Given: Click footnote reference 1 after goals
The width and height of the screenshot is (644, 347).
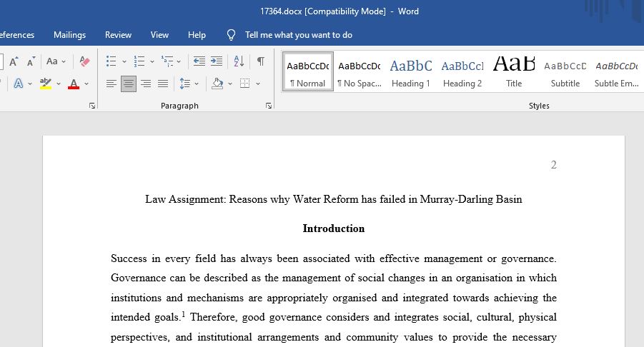Looking at the screenshot, I should point(183,314).
